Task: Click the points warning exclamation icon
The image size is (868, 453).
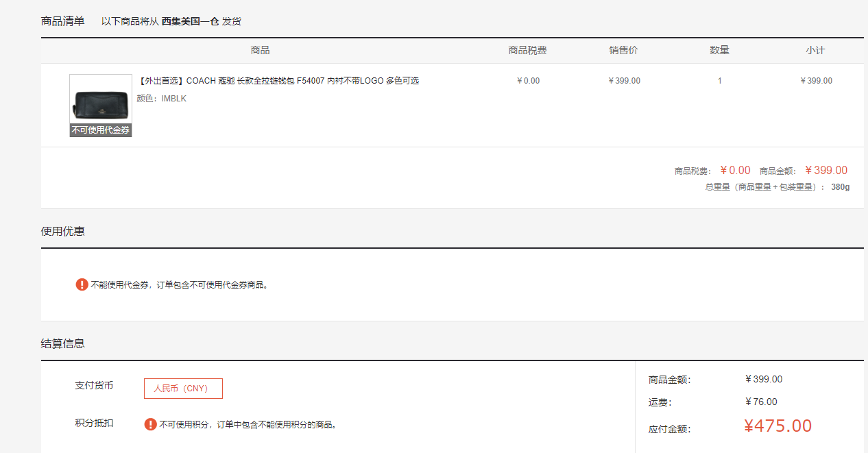Action: (150, 424)
